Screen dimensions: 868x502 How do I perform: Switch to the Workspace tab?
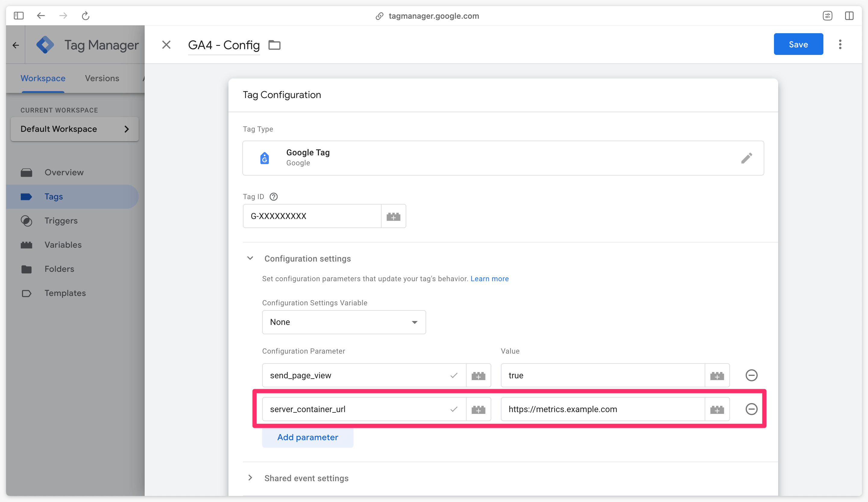[x=43, y=78]
